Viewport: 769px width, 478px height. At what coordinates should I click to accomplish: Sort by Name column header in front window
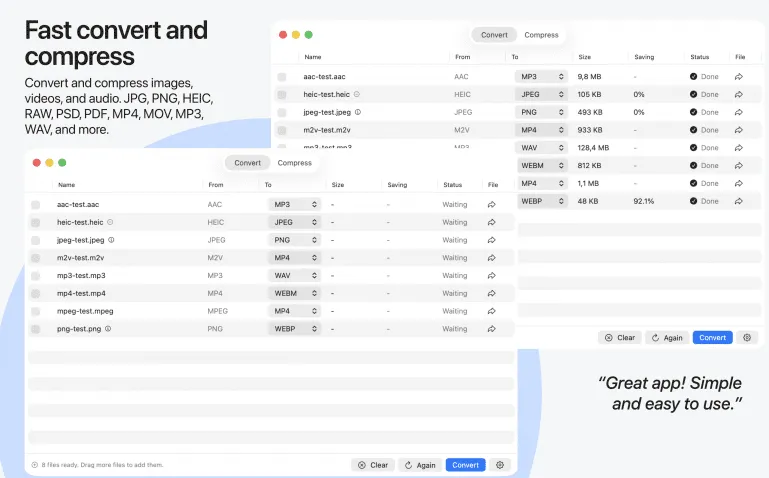67,185
